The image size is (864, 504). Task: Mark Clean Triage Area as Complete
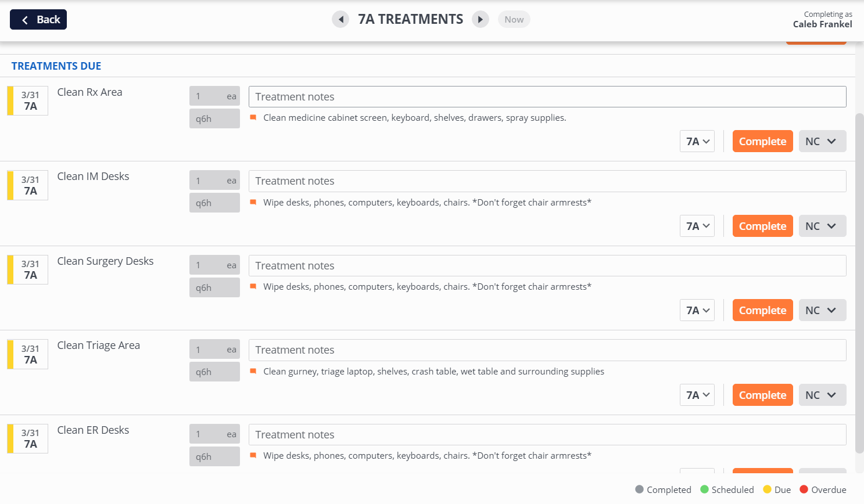762,395
